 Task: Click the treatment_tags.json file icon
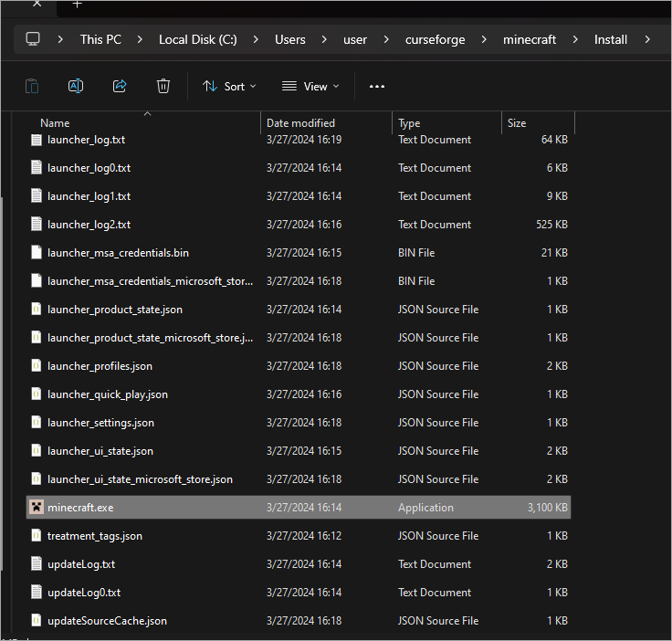click(37, 536)
